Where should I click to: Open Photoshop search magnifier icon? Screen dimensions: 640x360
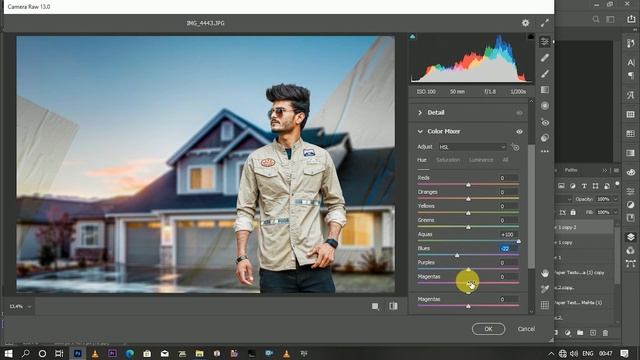point(596,19)
